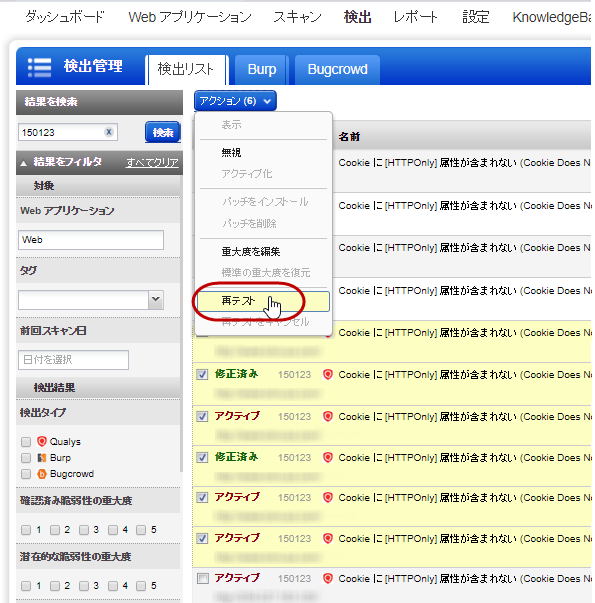This screenshot has width=595, height=603.
Task: Click the 名前 column header
Action: click(x=349, y=137)
